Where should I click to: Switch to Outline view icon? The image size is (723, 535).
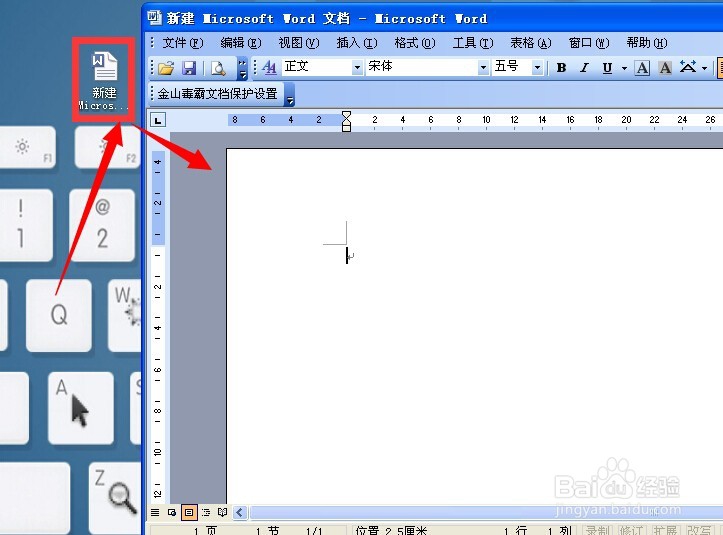(x=206, y=512)
